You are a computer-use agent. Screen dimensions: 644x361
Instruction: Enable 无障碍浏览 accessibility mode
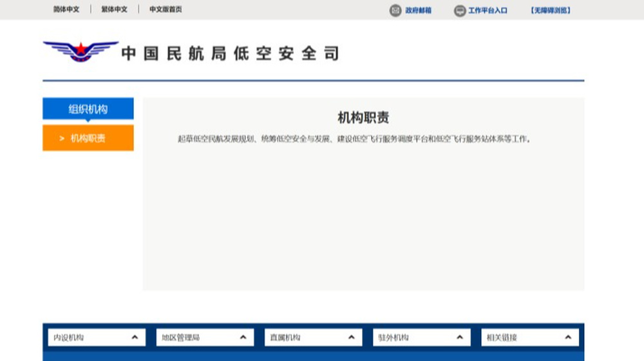point(551,10)
